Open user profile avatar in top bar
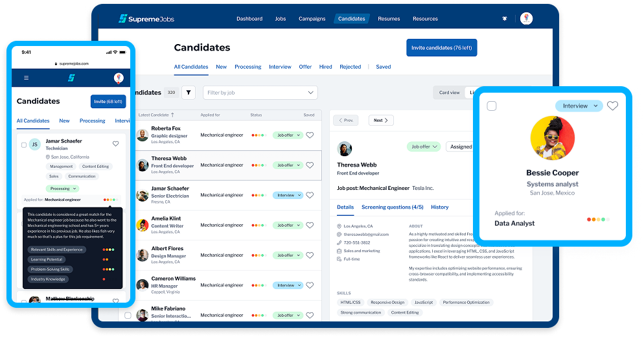Viewport: 644px width, 337px height. [x=526, y=19]
